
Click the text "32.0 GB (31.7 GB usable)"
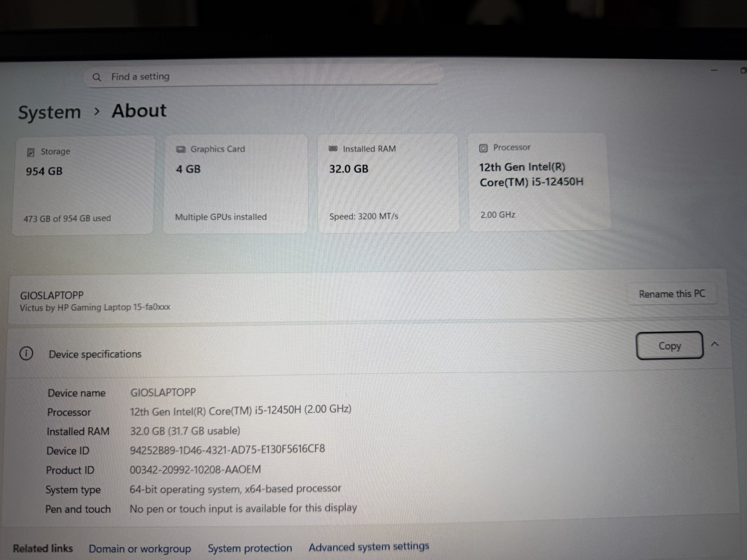click(x=185, y=431)
